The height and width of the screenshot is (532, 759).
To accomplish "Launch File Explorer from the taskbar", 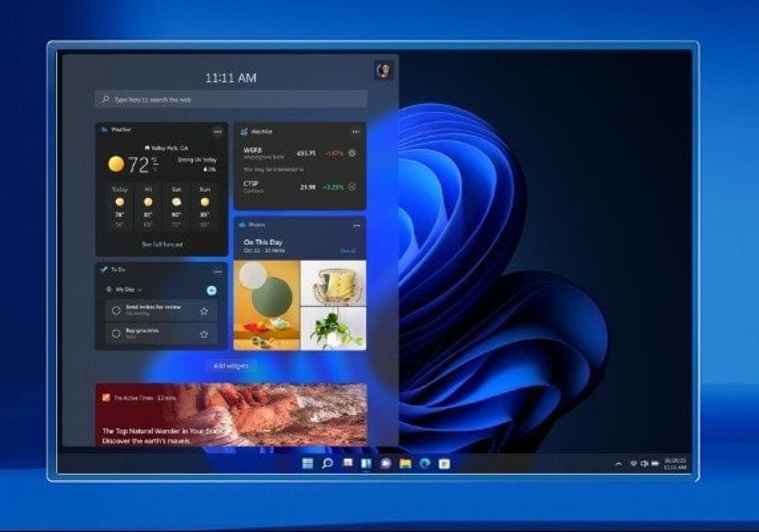I will tap(405, 463).
